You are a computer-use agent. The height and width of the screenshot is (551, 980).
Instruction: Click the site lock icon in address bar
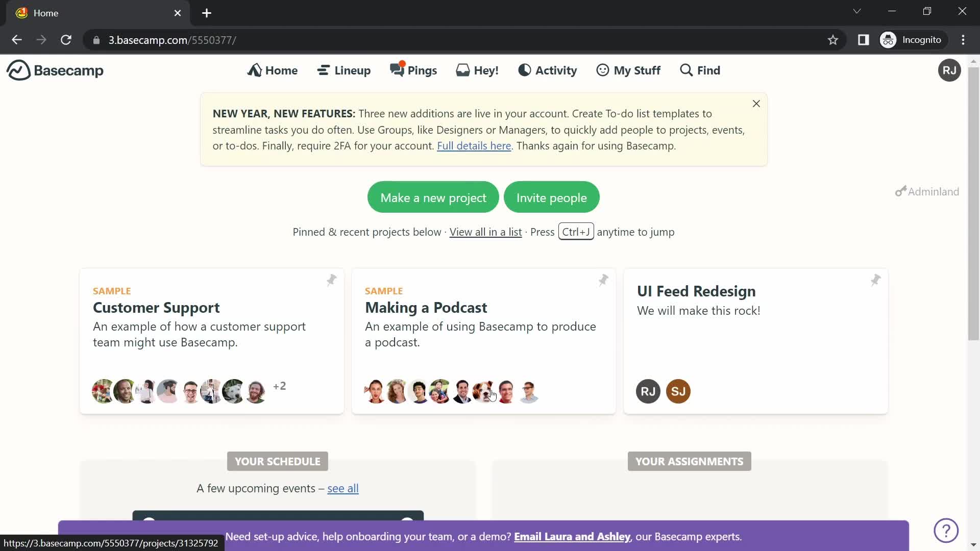tap(96, 40)
